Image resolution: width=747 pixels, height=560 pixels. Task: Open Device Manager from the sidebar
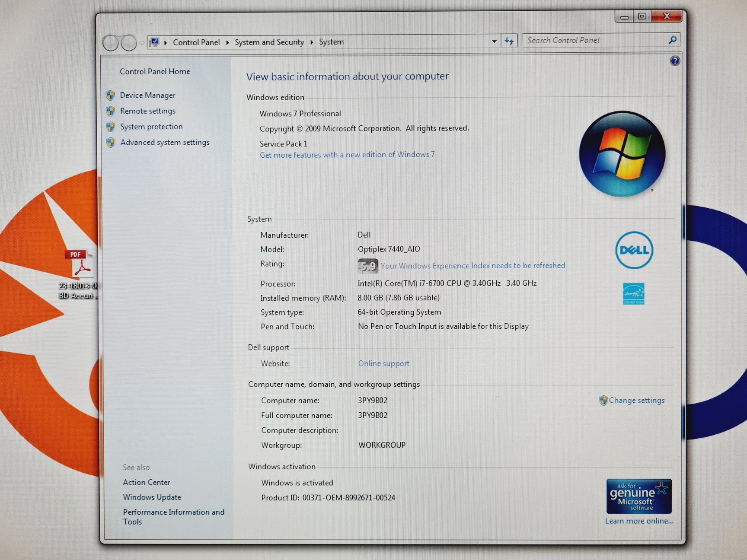(x=147, y=95)
